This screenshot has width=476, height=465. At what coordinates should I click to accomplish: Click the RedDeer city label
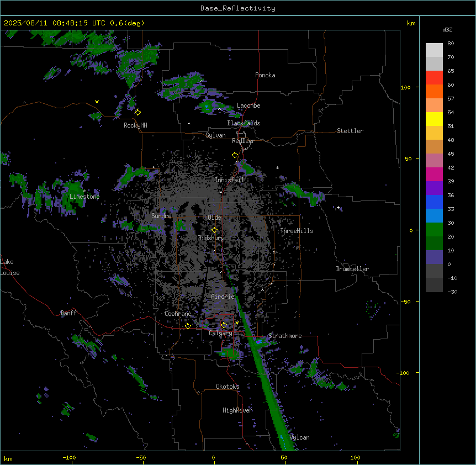click(243, 141)
